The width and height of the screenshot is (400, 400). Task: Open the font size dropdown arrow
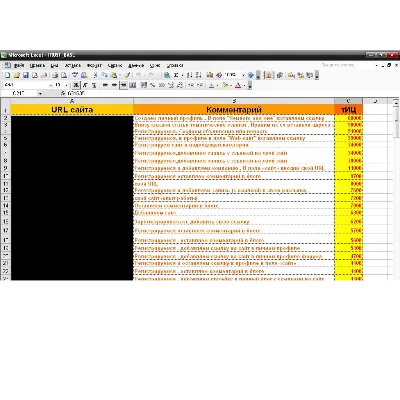coord(67,85)
